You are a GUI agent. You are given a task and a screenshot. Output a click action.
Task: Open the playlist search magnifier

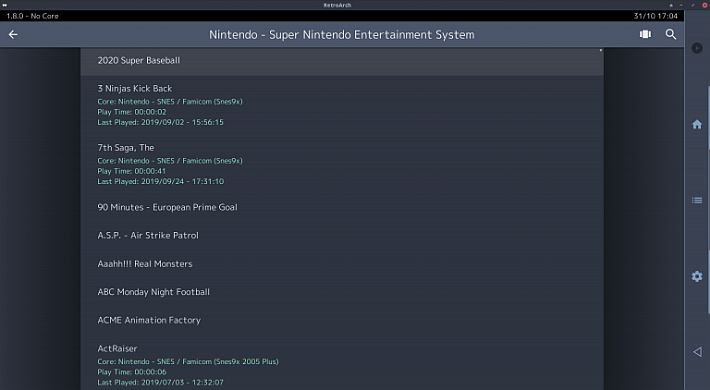pos(671,34)
